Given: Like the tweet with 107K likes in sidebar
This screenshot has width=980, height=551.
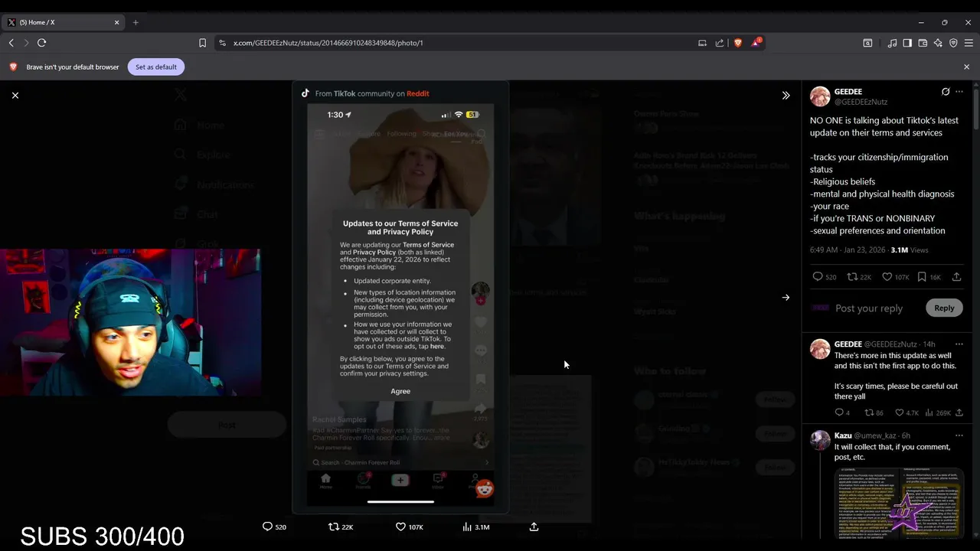Looking at the screenshot, I should pyautogui.click(x=895, y=277).
